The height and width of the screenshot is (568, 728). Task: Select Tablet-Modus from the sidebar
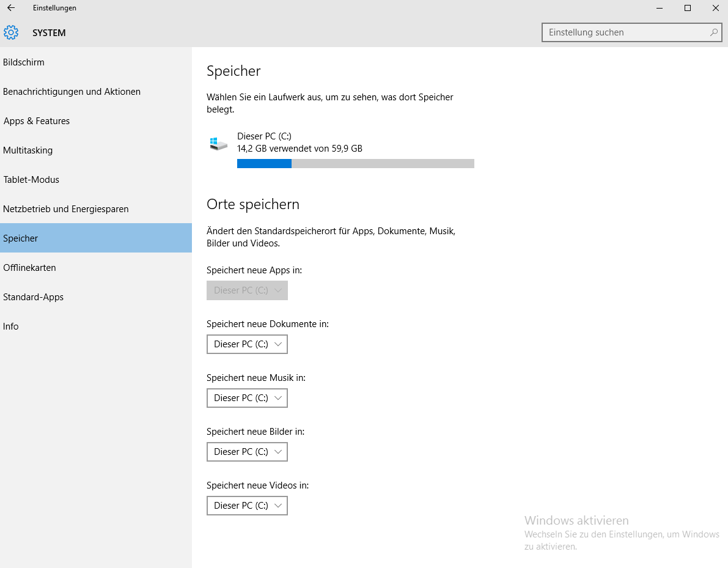point(31,179)
